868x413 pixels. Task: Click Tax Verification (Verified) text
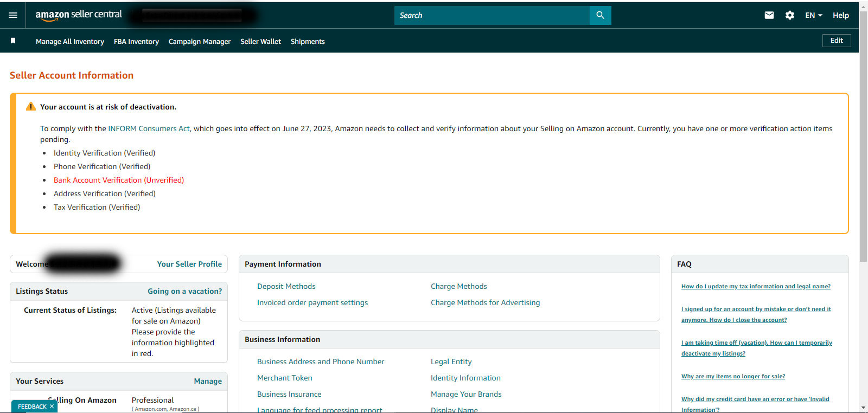click(97, 207)
